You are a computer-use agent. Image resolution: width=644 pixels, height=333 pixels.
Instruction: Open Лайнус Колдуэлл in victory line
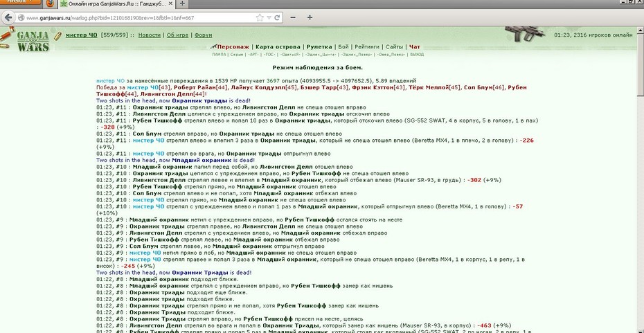(x=258, y=87)
